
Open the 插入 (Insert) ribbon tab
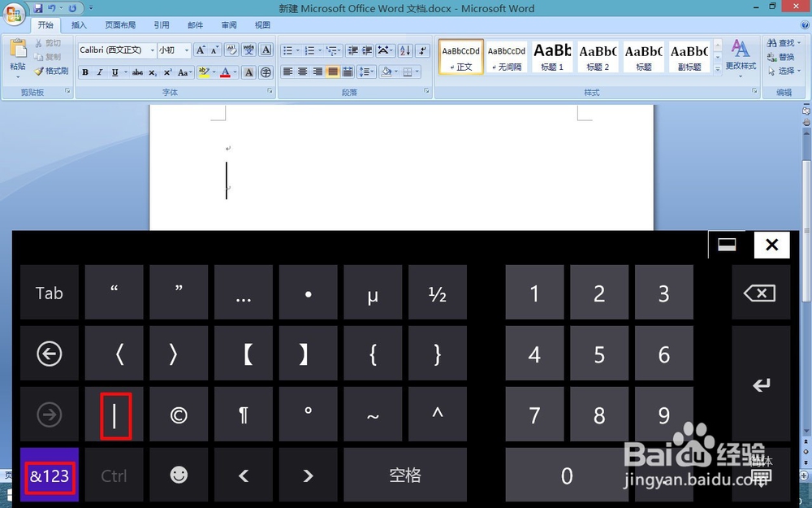[79, 25]
